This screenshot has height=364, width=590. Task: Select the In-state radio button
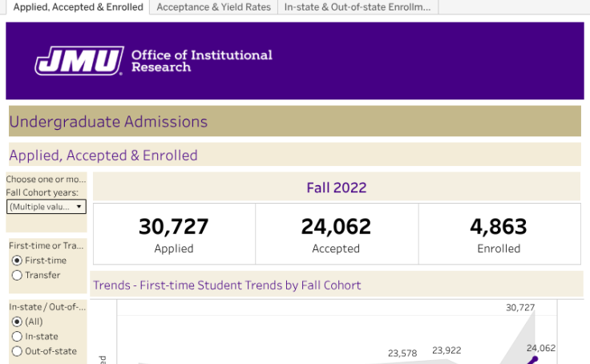click(17, 337)
